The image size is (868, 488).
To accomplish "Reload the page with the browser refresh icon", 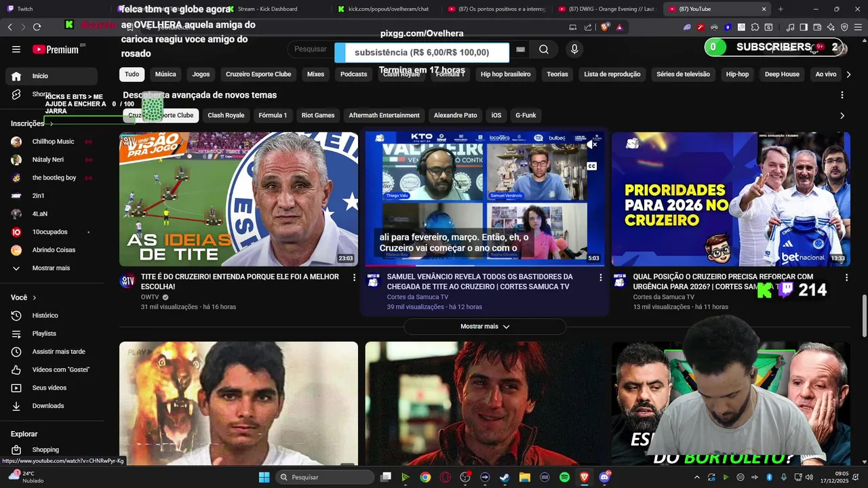I will pos(37,27).
